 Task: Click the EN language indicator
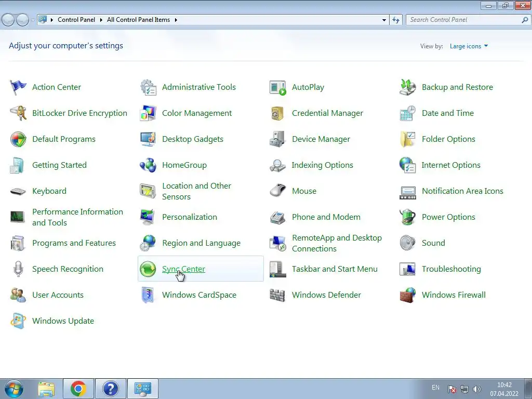436,388
